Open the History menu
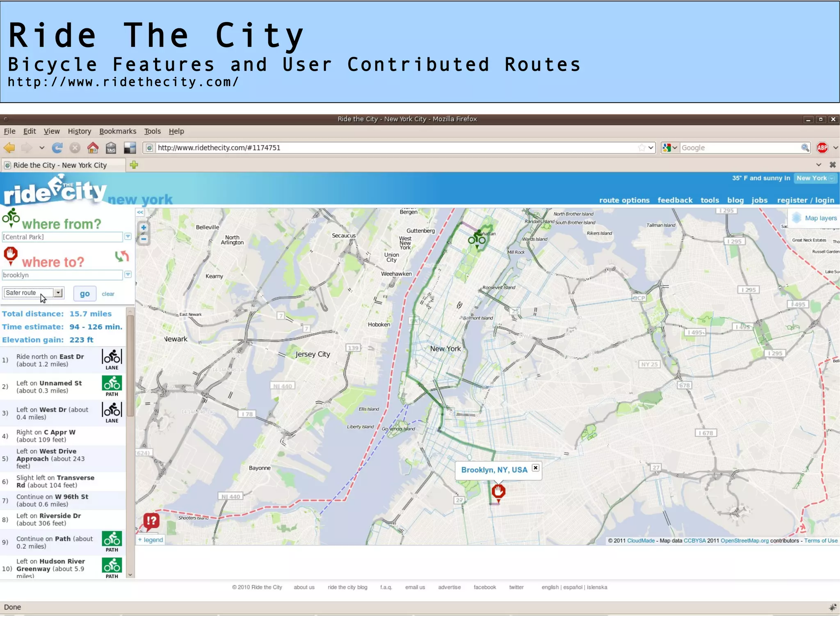Image resolution: width=840 pixels, height=630 pixels. point(80,131)
